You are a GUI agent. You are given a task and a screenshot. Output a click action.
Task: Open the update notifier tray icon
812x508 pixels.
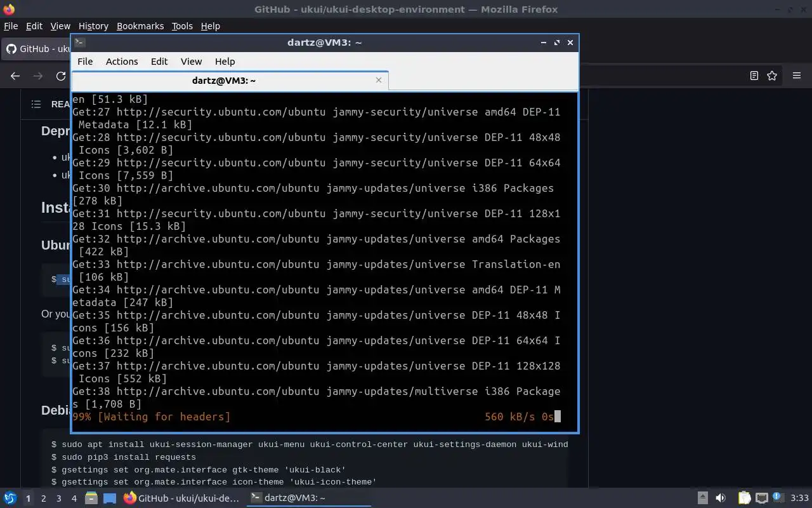point(778,498)
